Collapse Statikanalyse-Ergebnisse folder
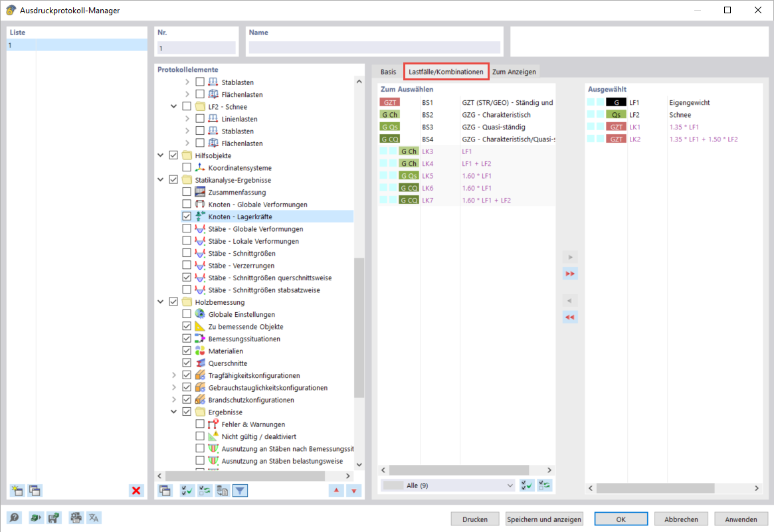This screenshot has width=774, height=532. tap(160, 180)
